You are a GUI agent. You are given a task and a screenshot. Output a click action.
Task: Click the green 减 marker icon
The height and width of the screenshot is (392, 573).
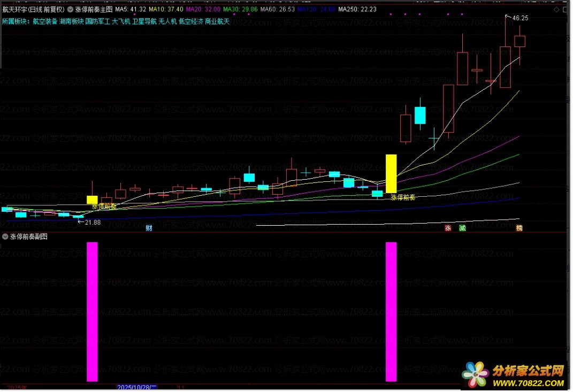tap(462, 228)
